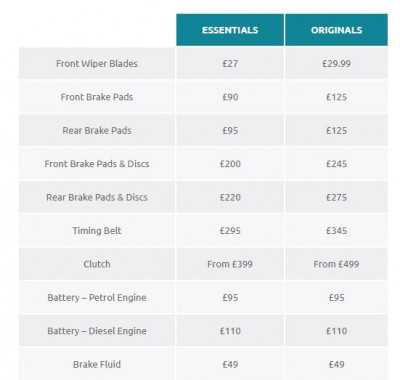This screenshot has width=400, height=380.
Task: Click the Timing Belt row label
Action: 97,231
